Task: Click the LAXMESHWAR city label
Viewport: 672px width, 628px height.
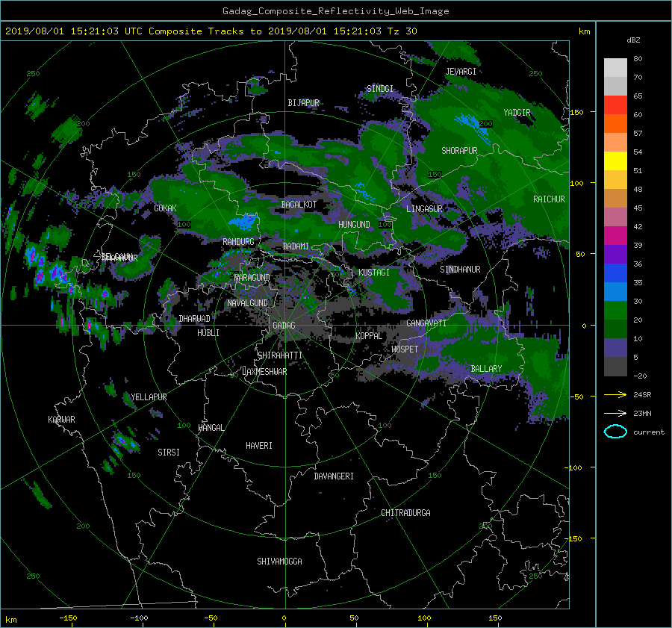Action: tap(264, 372)
